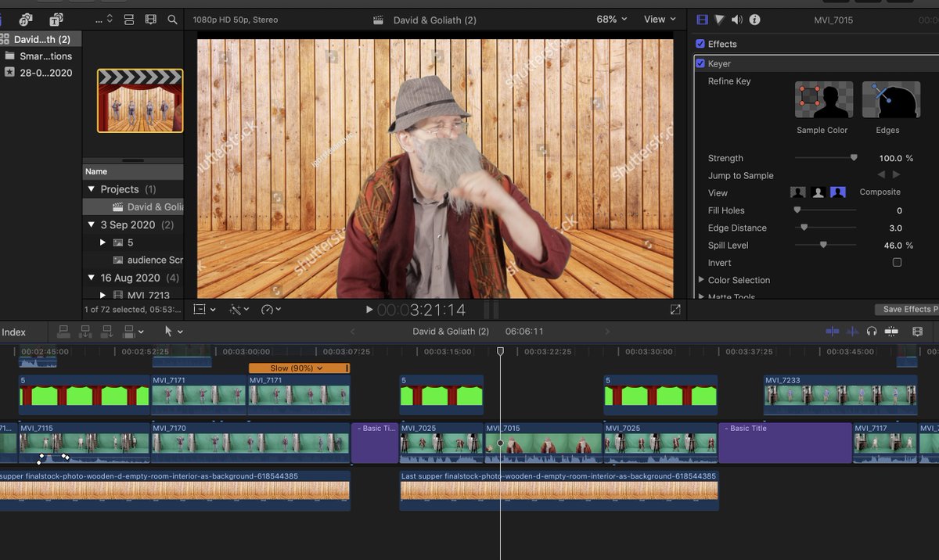This screenshot has height=560, width=939.
Task: Open the viewer zoom 68% dropdown
Action: (612, 19)
